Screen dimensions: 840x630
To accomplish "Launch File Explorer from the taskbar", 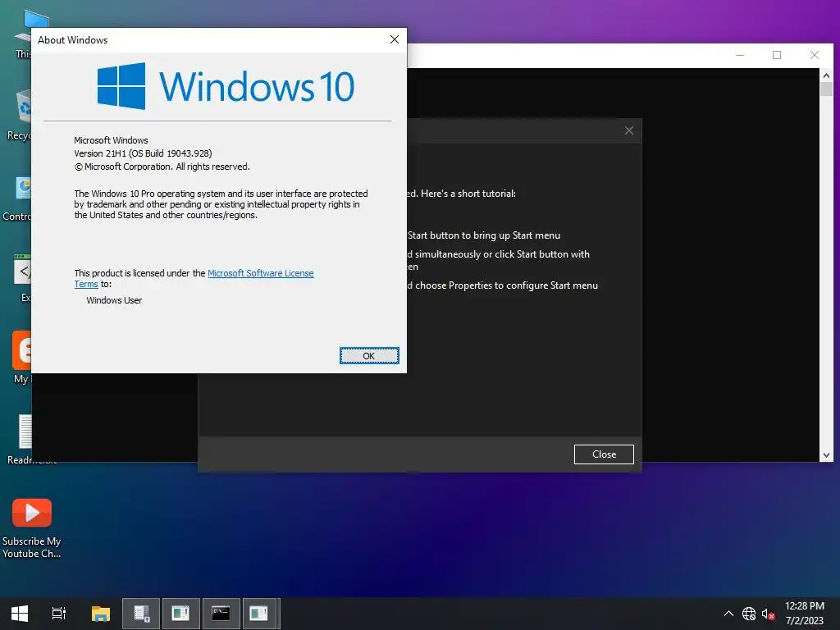I will point(100,614).
